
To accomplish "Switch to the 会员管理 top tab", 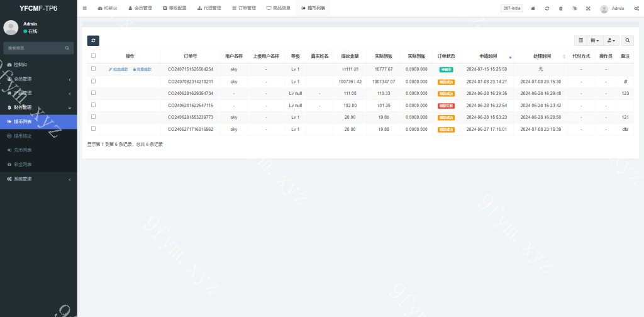I will tap(140, 8).
